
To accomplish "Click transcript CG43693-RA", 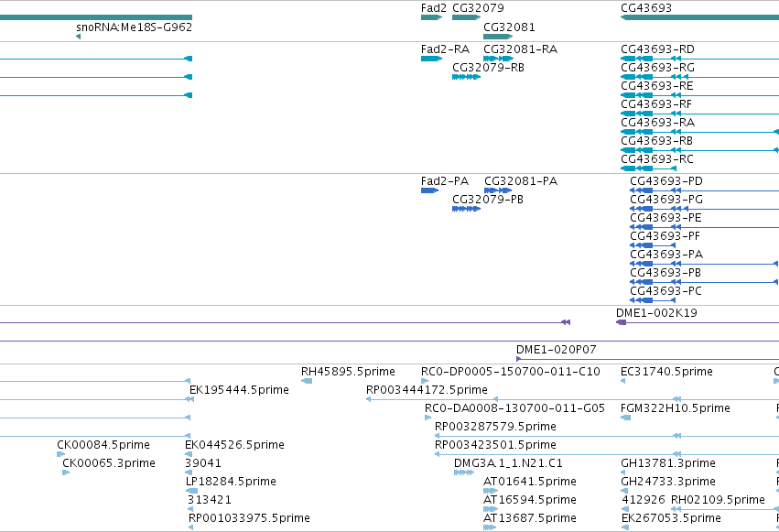I will 657,123.
